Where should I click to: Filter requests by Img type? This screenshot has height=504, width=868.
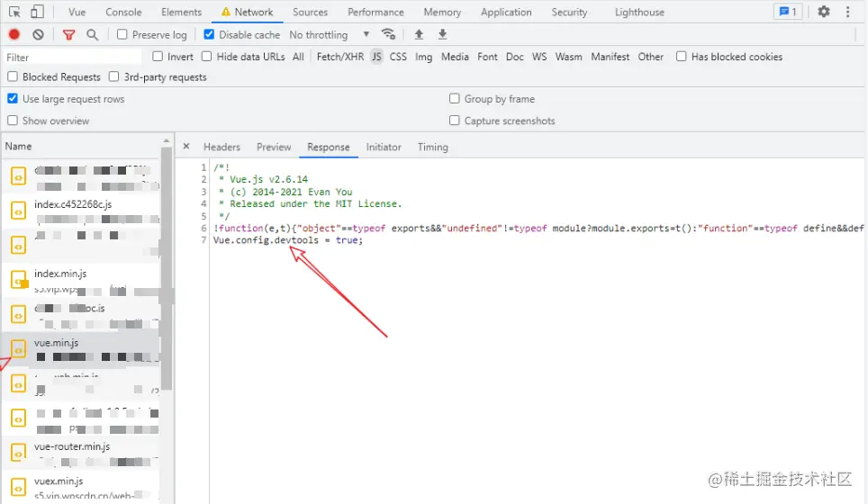coord(423,57)
